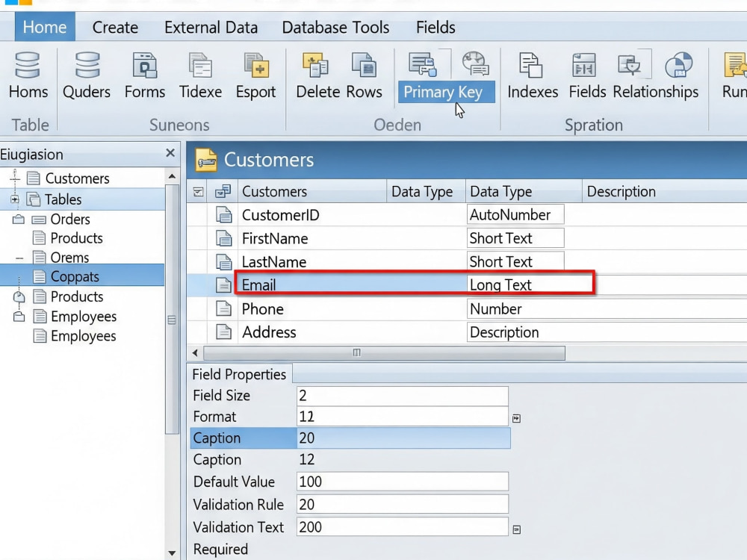Open LastName's Short Text data type
The image size is (747, 560).
[x=515, y=261]
